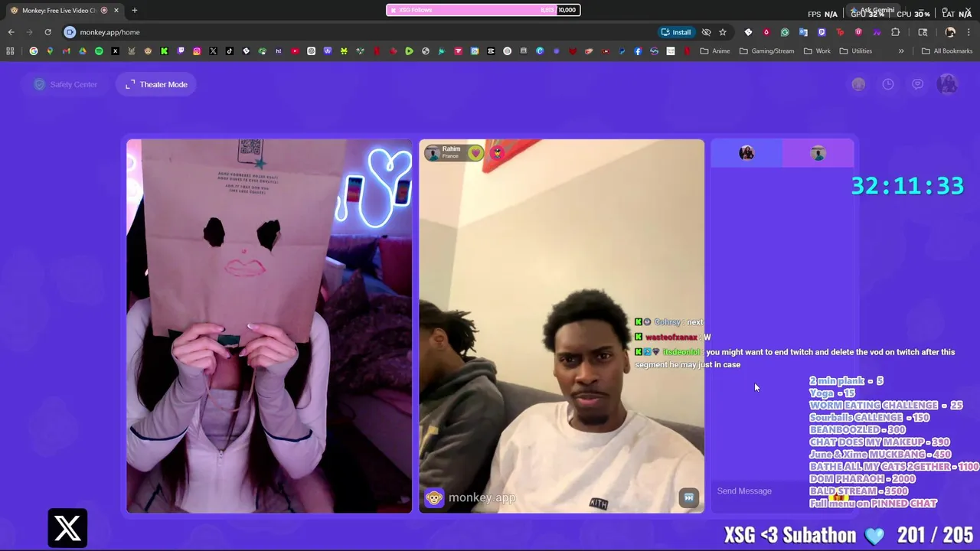Click the 'Yoga - 15' menu line

[831, 393]
